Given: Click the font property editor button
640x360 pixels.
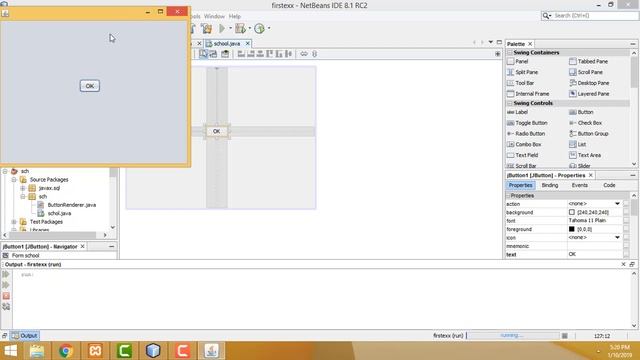Looking at the screenshot, I should coord(626,221).
